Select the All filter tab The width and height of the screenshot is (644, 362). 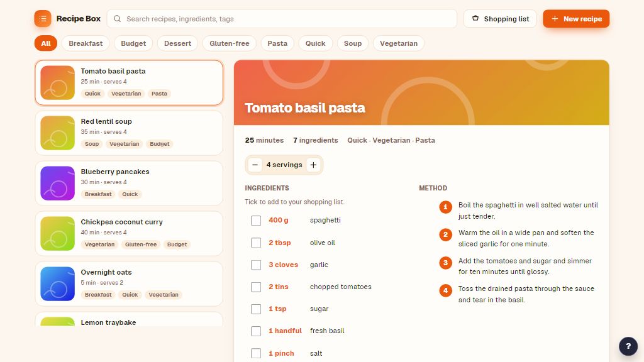point(45,43)
